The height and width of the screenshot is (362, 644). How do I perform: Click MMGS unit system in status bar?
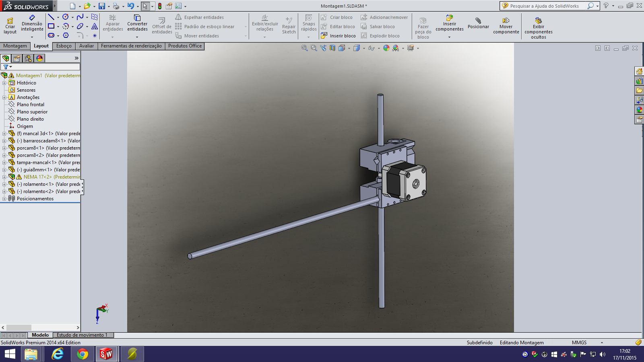coord(579,343)
